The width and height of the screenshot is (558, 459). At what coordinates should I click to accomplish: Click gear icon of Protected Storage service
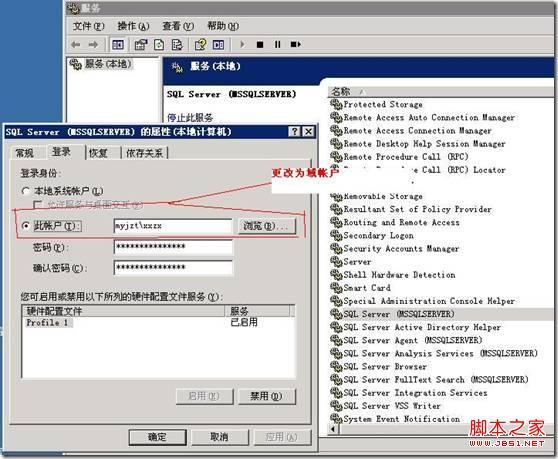336,104
